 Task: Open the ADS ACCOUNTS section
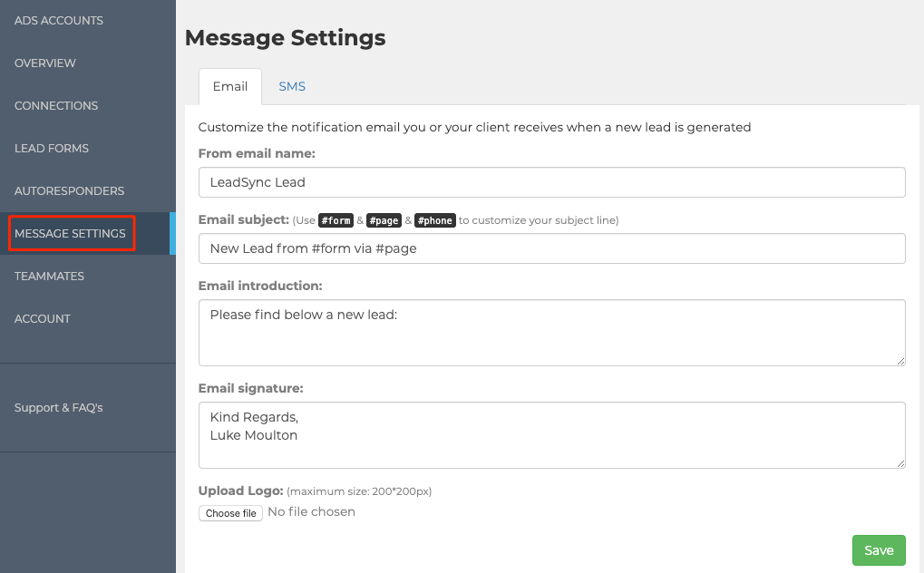[x=58, y=20]
